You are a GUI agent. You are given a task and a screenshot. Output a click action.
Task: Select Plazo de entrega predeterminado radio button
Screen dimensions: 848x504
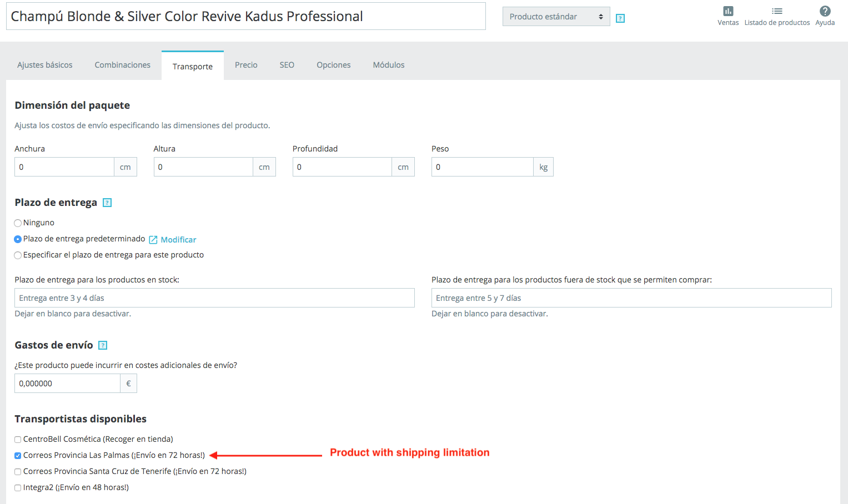pyautogui.click(x=18, y=239)
